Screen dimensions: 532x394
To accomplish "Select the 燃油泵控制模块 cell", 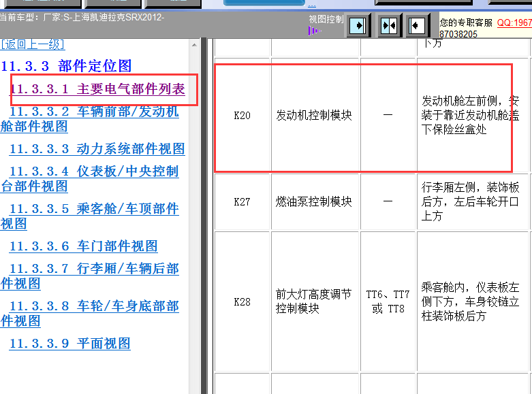I will pyautogui.click(x=315, y=201).
